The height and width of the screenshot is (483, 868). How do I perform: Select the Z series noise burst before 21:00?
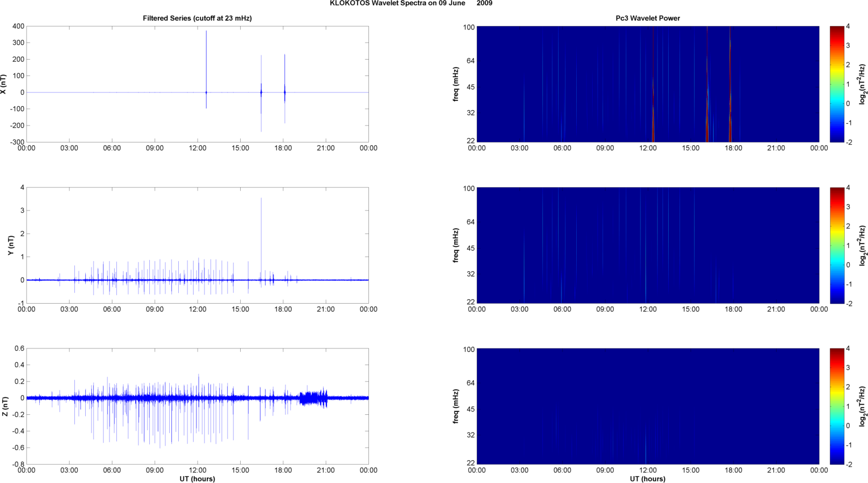pos(313,397)
